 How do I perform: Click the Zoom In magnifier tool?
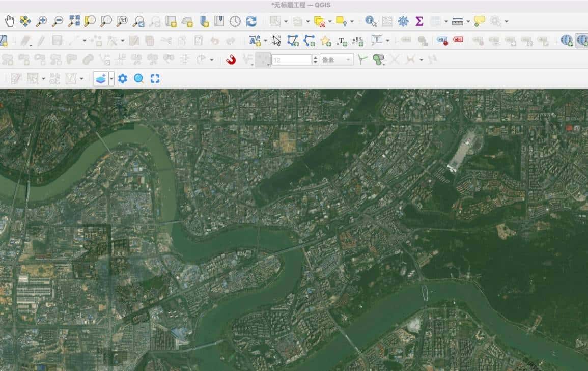coord(41,21)
